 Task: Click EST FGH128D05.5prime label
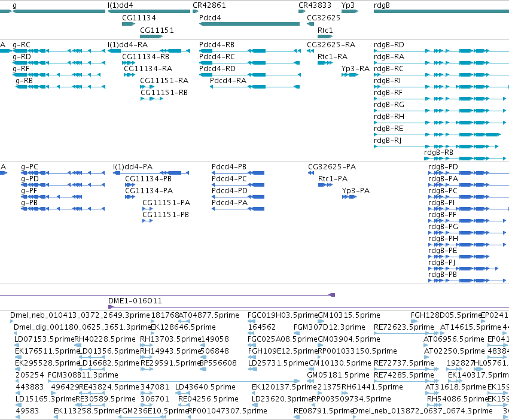[446, 315]
